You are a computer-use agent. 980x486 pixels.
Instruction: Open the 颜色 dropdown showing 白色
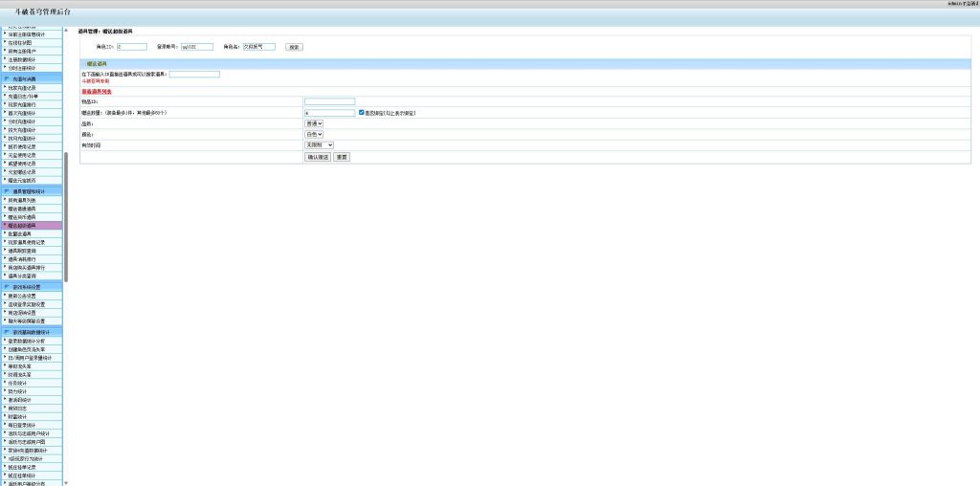coord(314,134)
